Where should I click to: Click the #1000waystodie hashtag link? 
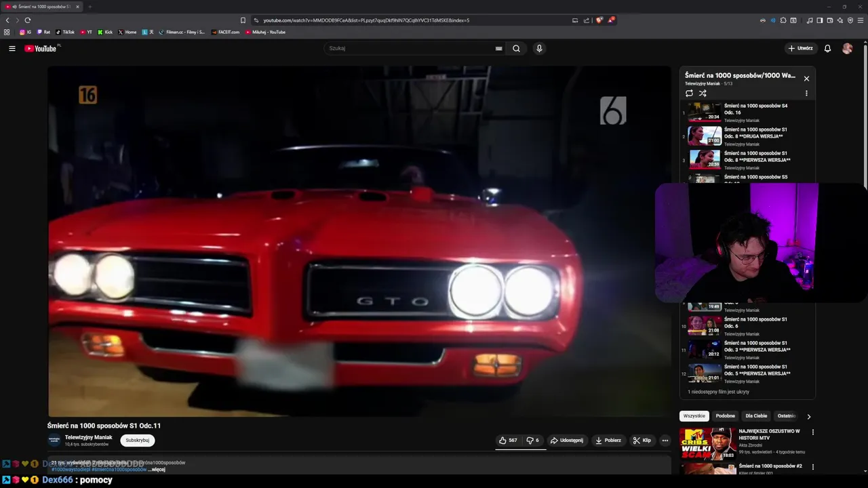pos(71,469)
